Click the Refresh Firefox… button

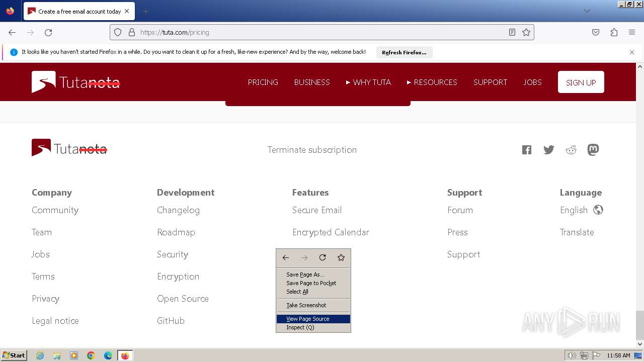pos(404,52)
